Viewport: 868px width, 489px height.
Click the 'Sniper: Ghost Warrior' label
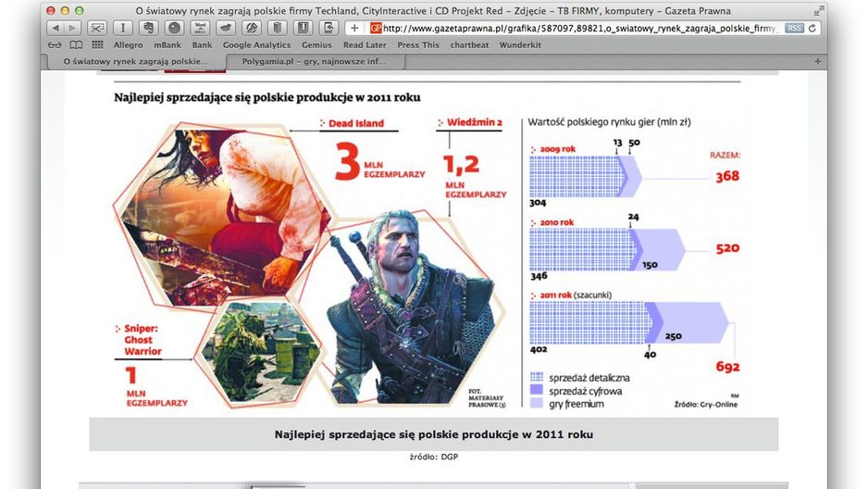pyautogui.click(x=143, y=340)
